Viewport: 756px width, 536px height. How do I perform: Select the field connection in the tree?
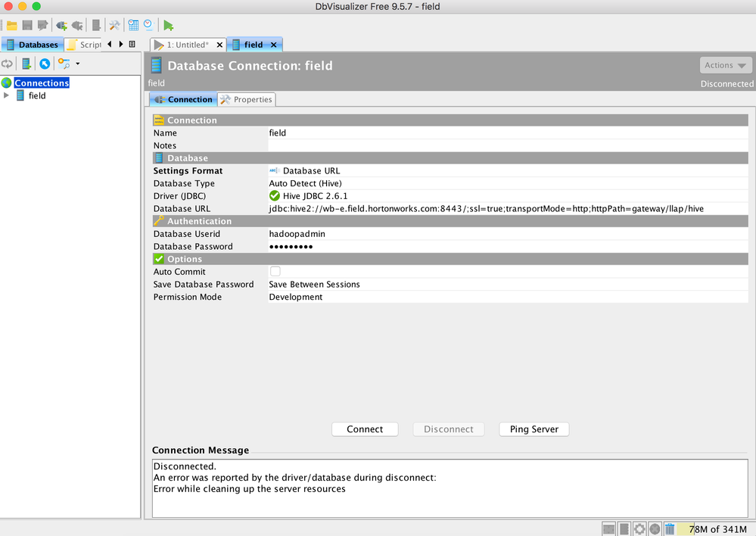[37, 95]
